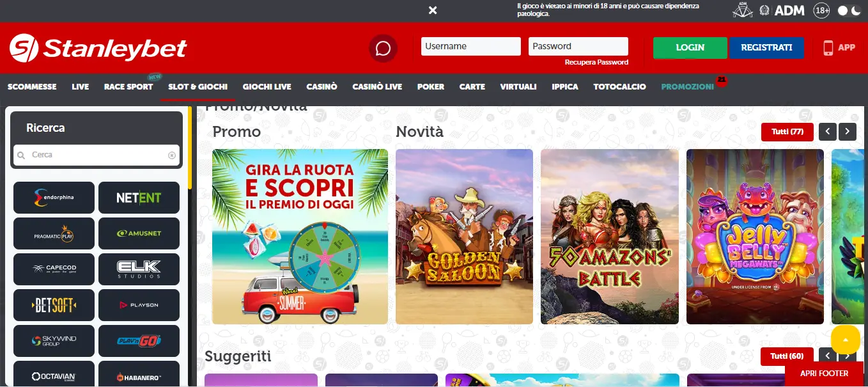Select the Skywind Group provider tile
The width and height of the screenshot is (868, 387).
click(54, 341)
